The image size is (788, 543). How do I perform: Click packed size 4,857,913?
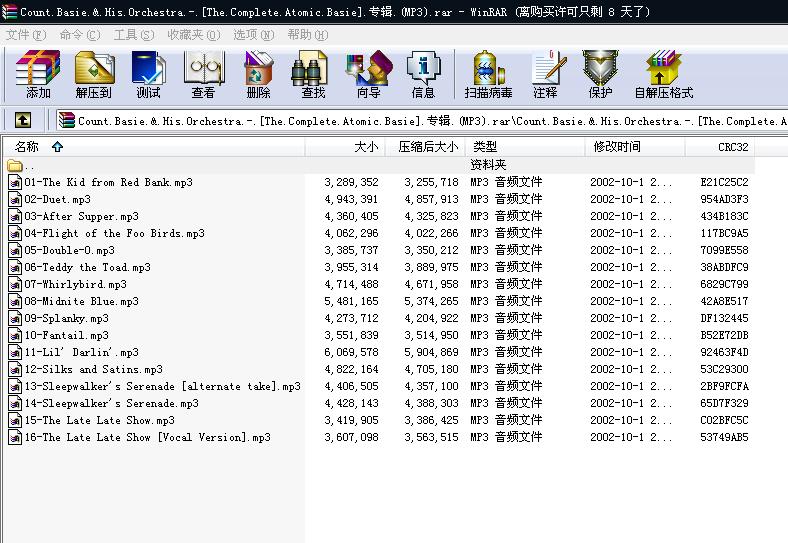pyautogui.click(x=431, y=199)
